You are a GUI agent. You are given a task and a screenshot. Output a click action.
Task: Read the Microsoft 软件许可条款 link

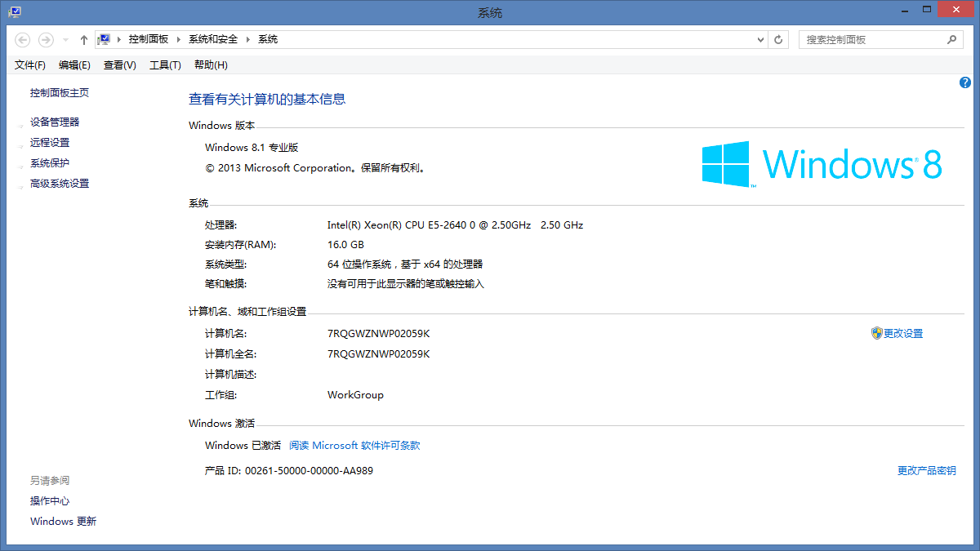click(354, 446)
